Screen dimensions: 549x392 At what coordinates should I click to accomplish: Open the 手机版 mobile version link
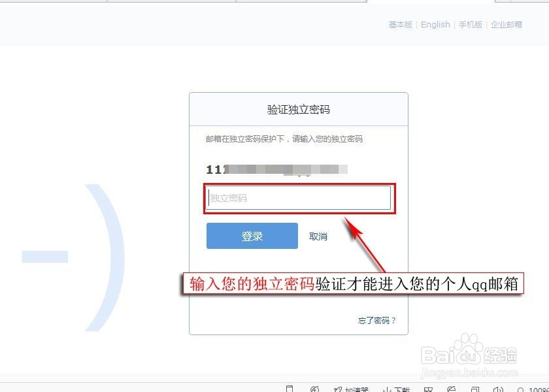coord(471,25)
